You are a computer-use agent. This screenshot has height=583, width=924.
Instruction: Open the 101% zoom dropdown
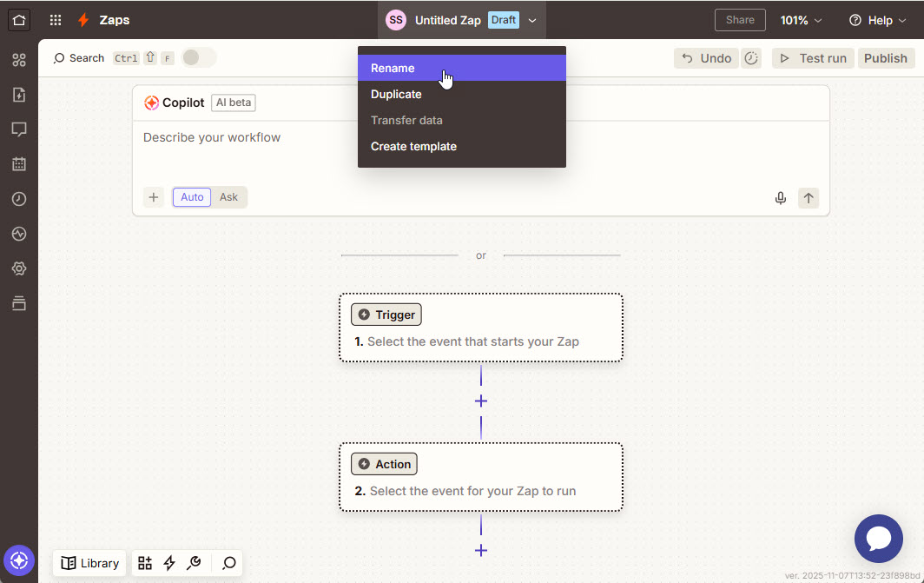801,20
